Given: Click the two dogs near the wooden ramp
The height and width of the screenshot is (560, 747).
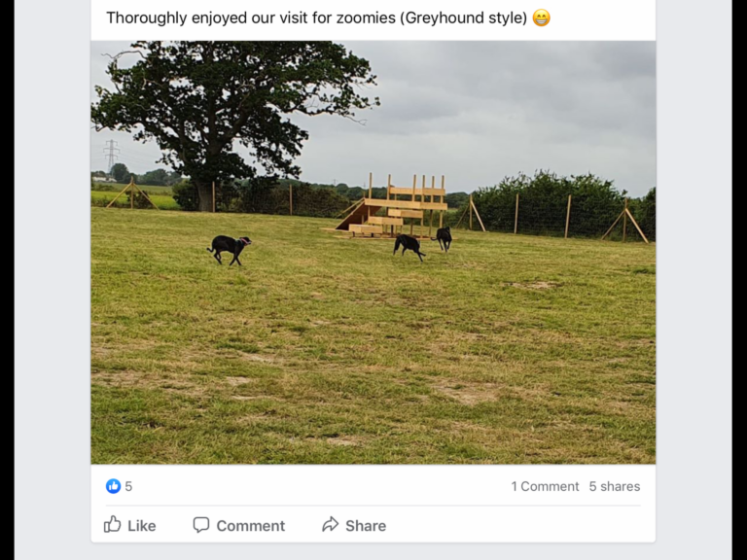Looking at the screenshot, I should 423,242.
